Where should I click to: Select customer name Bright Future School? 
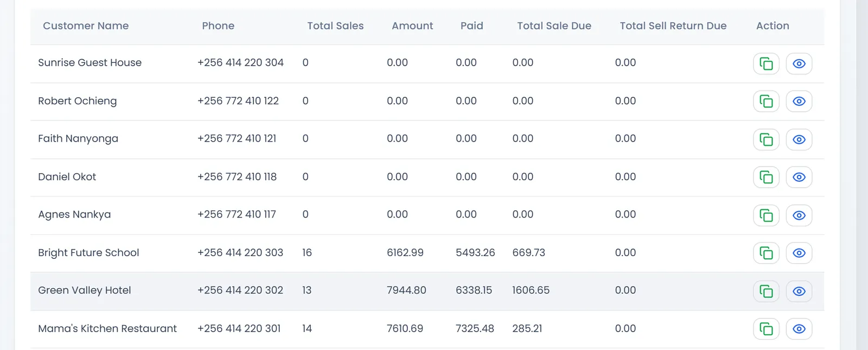(88, 253)
